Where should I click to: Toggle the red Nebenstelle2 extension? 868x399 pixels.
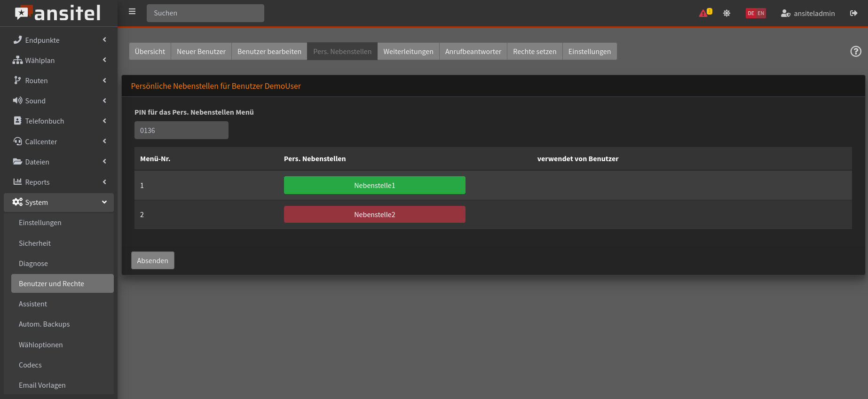(x=374, y=214)
